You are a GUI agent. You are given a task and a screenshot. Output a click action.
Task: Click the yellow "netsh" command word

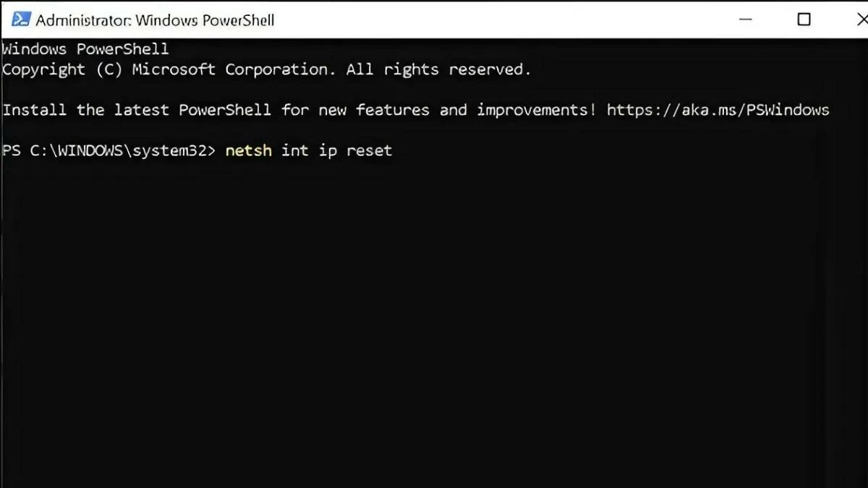coord(248,150)
